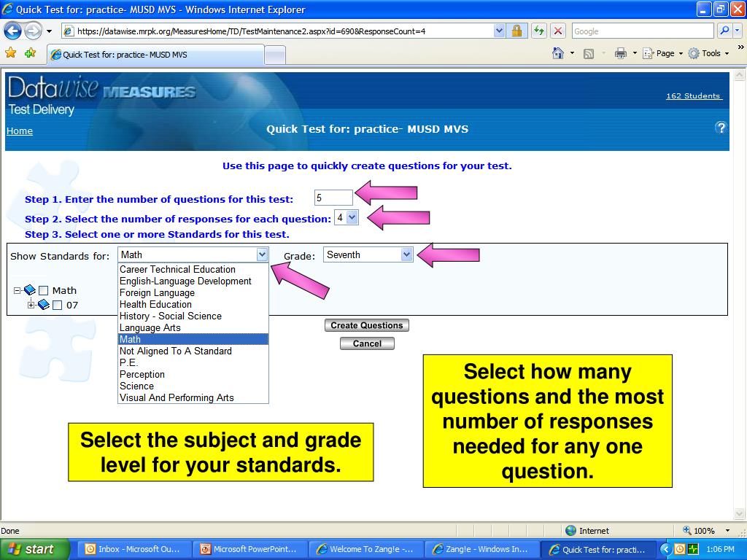Screen dimensions: 747x560
Task: Switch to Inbox - Microsoft Outlook taskbar item
Action: (133, 550)
